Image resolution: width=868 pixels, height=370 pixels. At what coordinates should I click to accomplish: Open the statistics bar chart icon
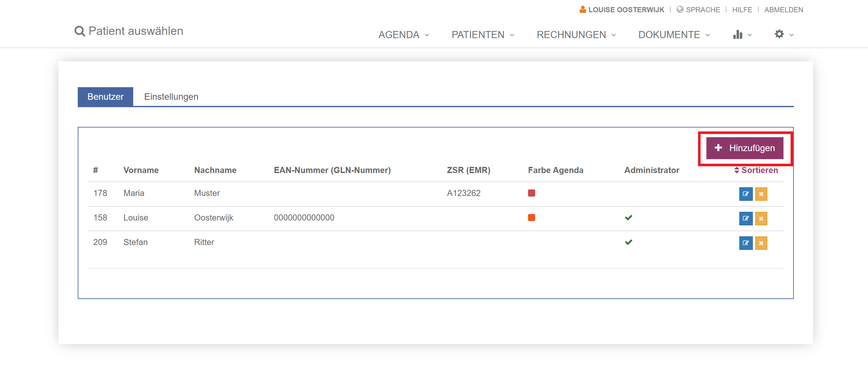point(737,35)
